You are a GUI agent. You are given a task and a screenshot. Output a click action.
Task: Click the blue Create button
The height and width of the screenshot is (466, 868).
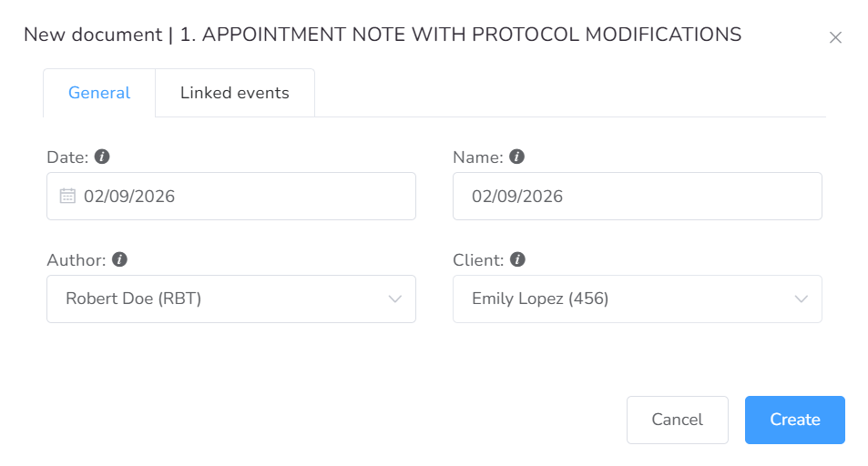click(794, 420)
